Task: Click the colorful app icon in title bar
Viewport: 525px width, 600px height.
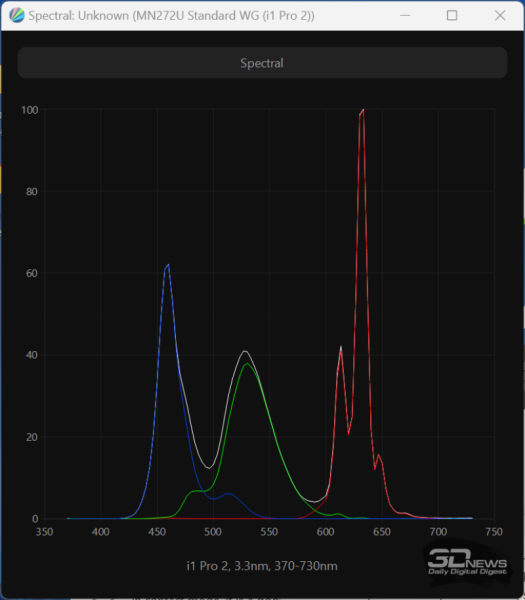Action: tap(17, 16)
